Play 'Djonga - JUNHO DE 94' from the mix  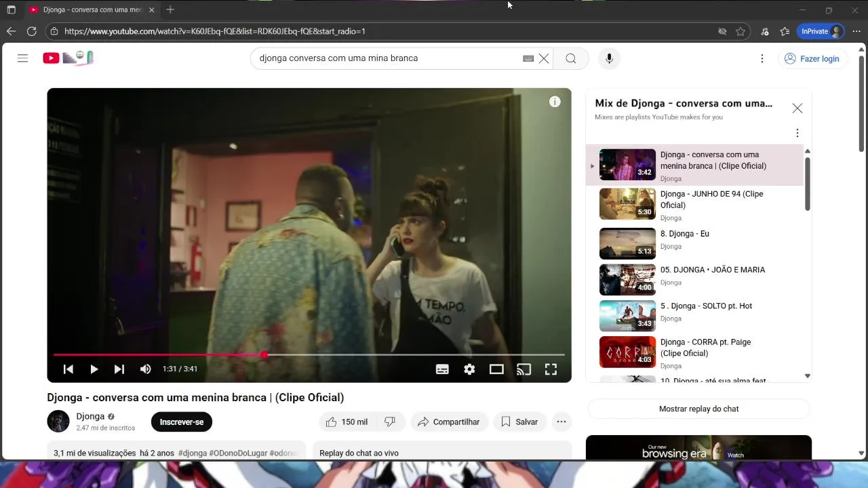click(694, 205)
